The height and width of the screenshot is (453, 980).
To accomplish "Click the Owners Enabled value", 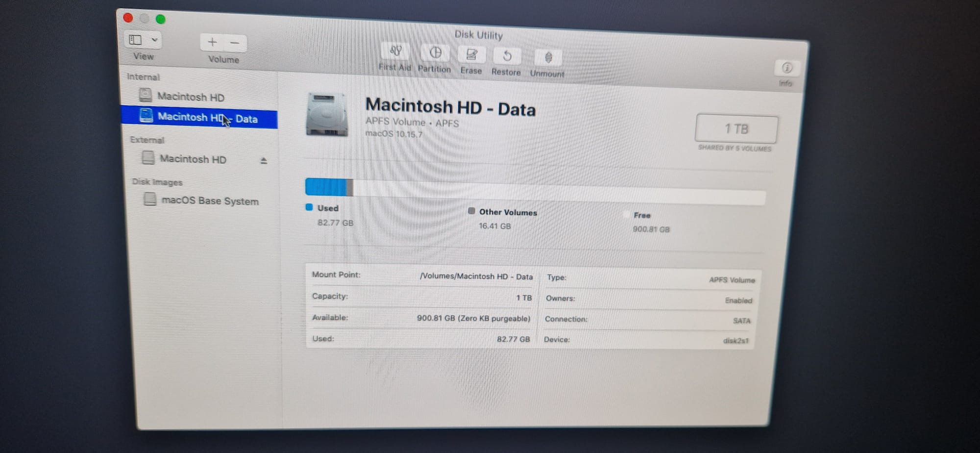I will click(738, 301).
